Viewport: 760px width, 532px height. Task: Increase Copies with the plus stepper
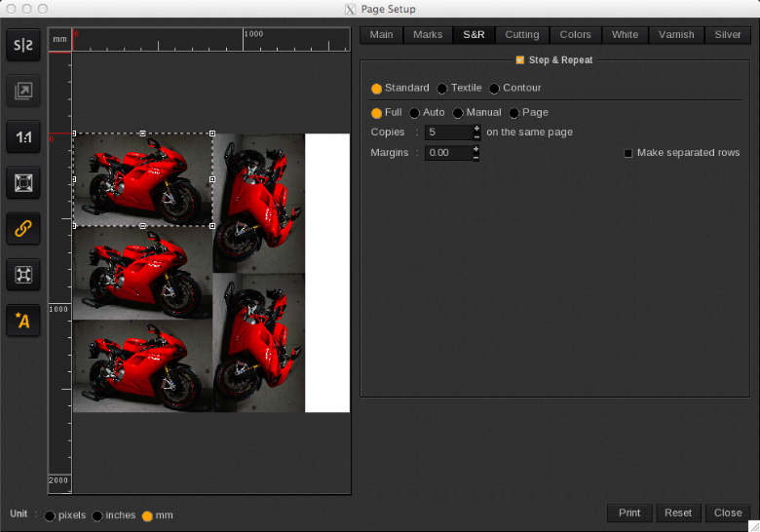coord(476,128)
